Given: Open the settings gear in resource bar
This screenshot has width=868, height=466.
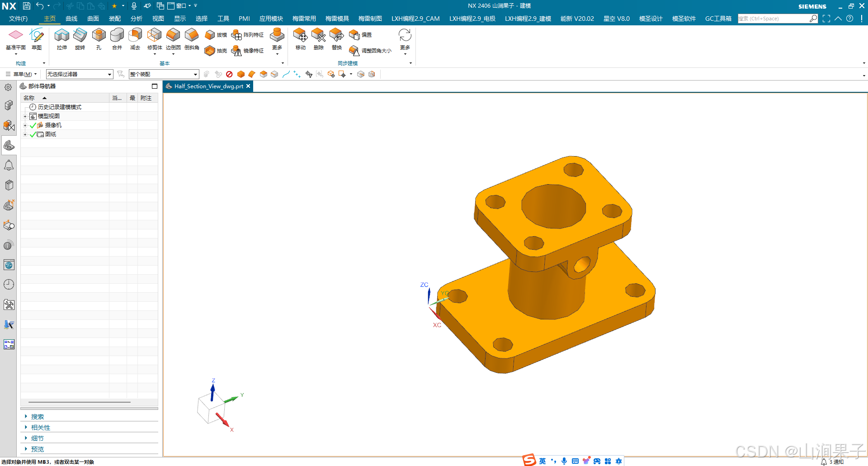Looking at the screenshot, I should tap(8, 87).
